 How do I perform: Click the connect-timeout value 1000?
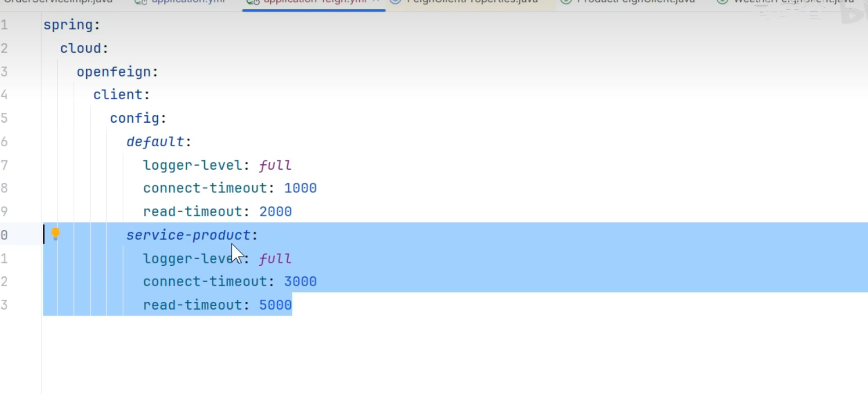click(x=300, y=188)
